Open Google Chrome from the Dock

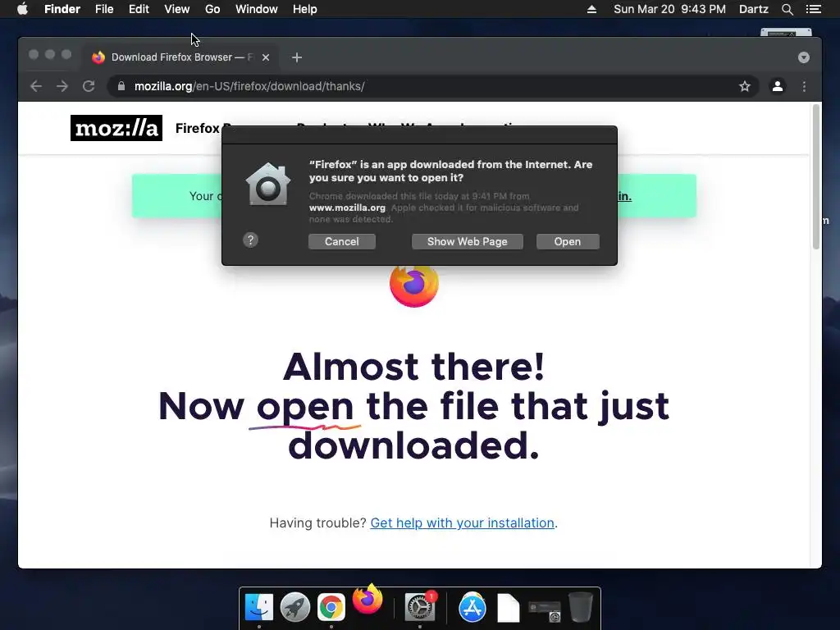331,608
